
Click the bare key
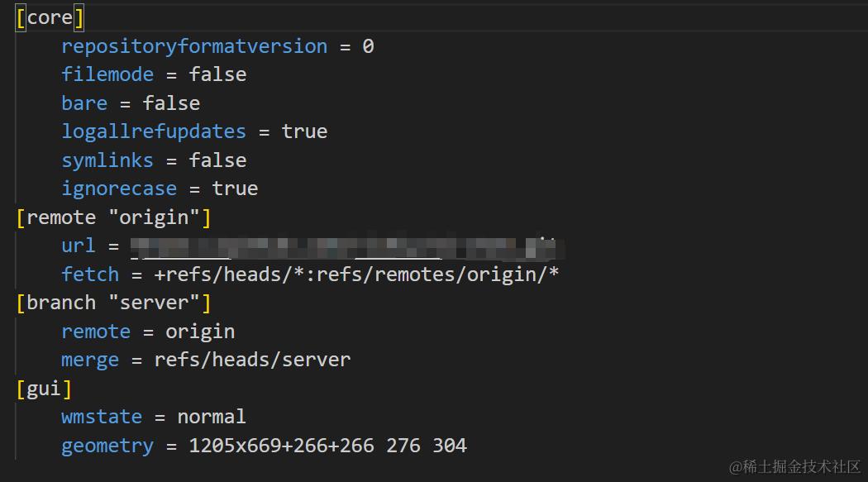point(84,103)
